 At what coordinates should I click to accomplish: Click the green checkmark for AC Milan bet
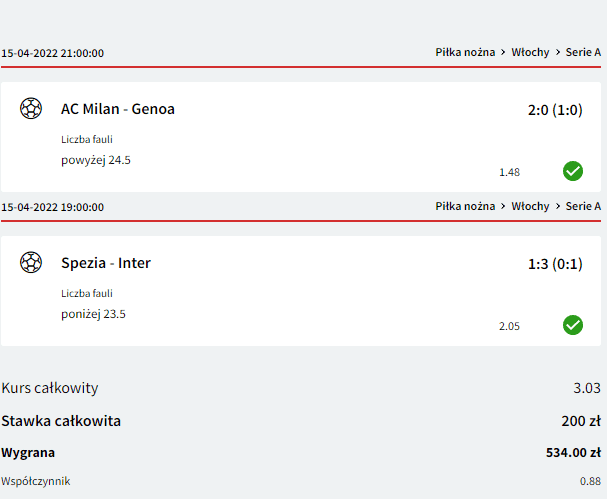click(x=573, y=171)
